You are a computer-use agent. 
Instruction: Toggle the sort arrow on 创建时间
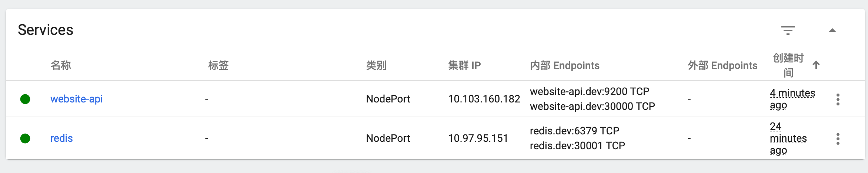tap(816, 65)
